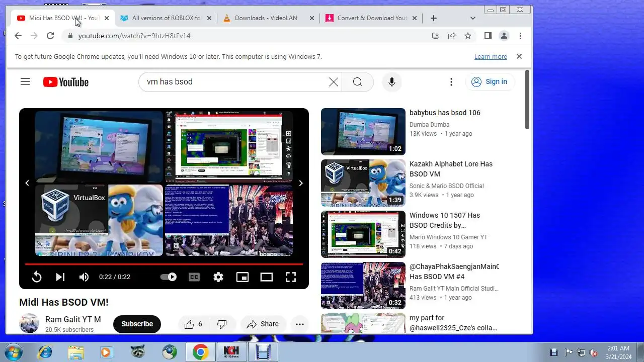The width and height of the screenshot is (644, 362).
Task: Open @ChayaPhakSaengjanMainC Has BSOD VM #4
Action: [x=454, y=271]
